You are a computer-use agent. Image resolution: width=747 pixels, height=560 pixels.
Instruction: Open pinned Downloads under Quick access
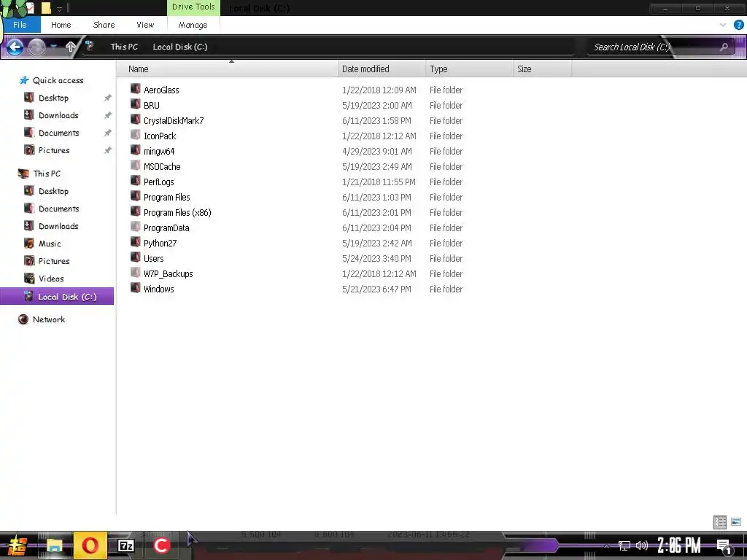click(58, 115)
